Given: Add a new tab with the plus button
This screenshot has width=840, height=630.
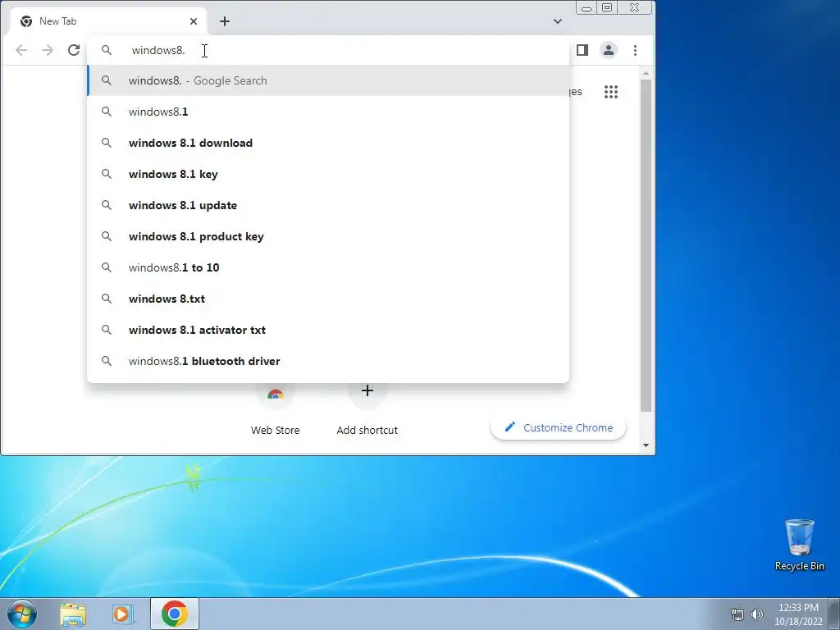Looking at the screenshot, I should point(225,21).
